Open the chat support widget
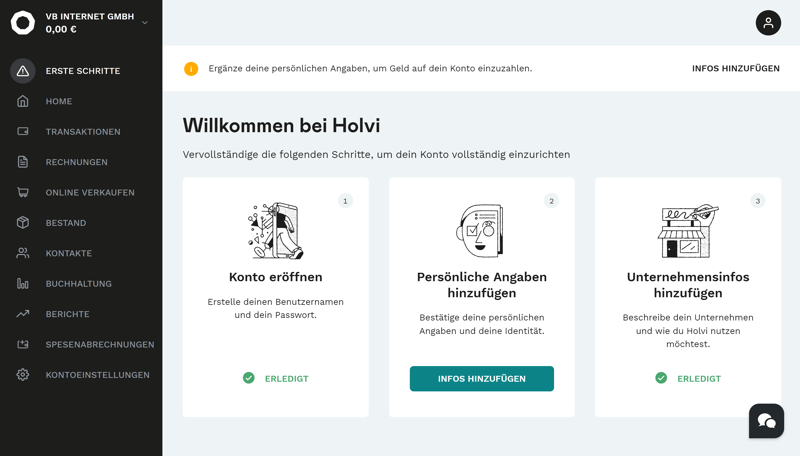 766,421
